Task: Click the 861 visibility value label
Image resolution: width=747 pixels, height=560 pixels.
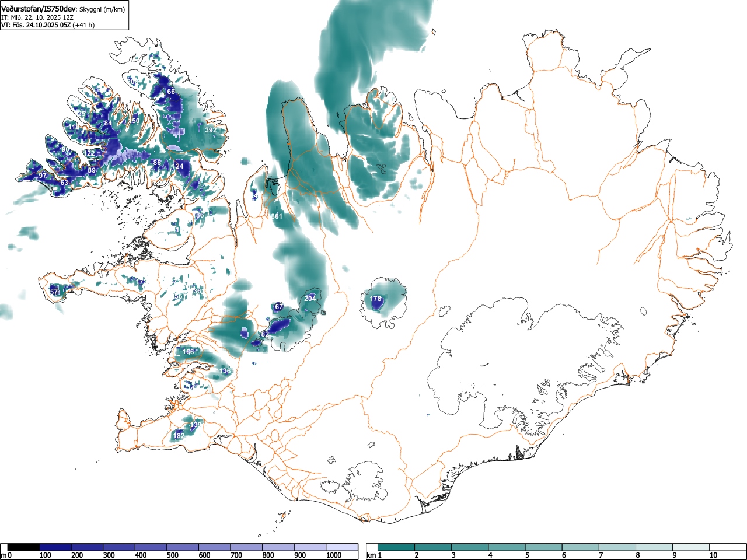Action: [277, 216]
